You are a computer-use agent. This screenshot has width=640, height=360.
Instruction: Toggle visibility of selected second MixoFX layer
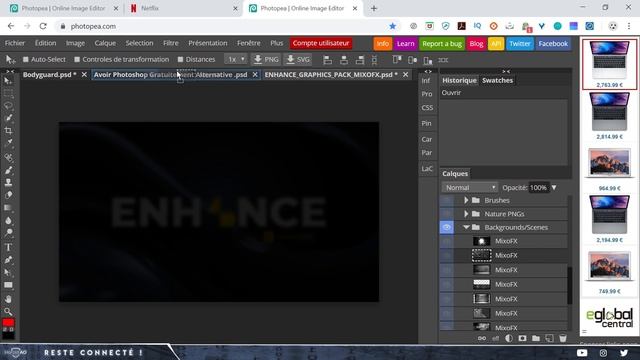tap(447, 256)
